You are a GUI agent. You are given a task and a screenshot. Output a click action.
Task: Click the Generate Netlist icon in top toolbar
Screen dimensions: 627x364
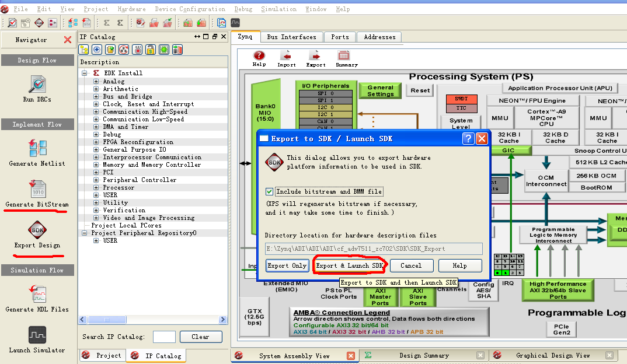click(73, 23)
